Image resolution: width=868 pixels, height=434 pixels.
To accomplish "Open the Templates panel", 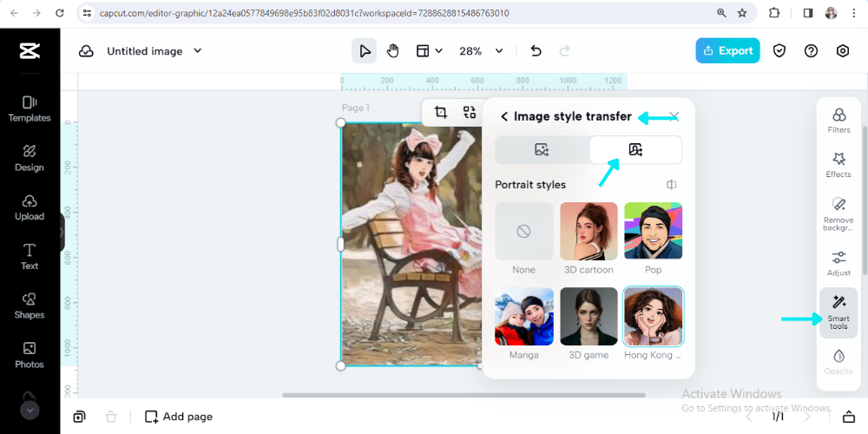I will point(30,109).
